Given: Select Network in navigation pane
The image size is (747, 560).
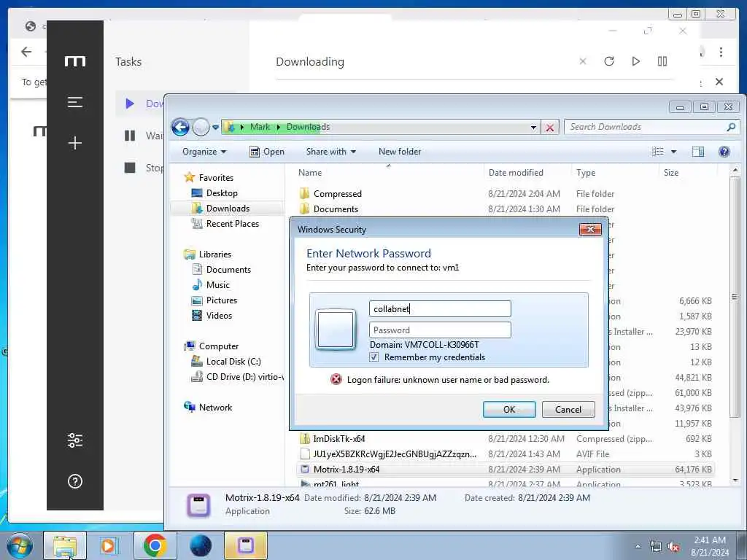Looking at the screenshot, I should click(x=215, y=407).
